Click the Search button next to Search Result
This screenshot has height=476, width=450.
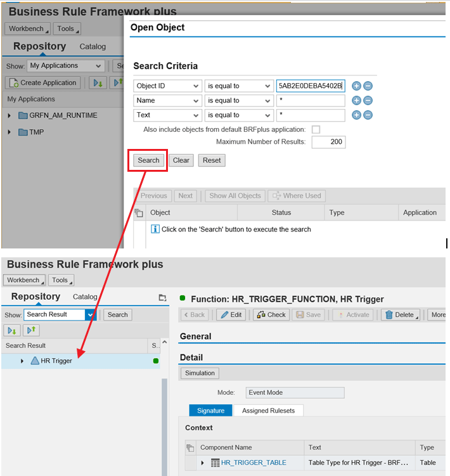(x=117, y=315)
